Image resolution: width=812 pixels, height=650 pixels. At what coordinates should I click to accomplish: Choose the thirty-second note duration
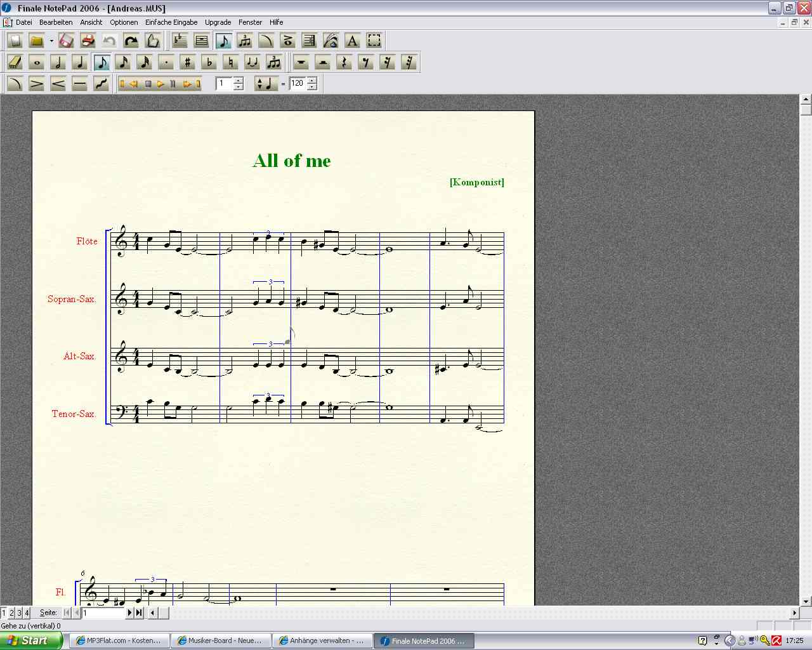(x=145, y=62)
